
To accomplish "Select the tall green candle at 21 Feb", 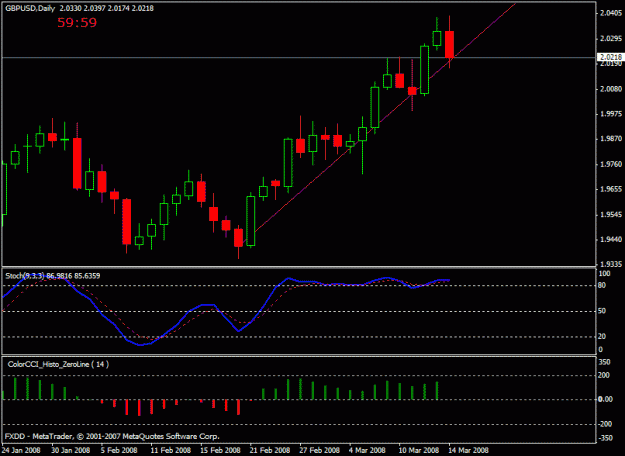I will point(251,220).
